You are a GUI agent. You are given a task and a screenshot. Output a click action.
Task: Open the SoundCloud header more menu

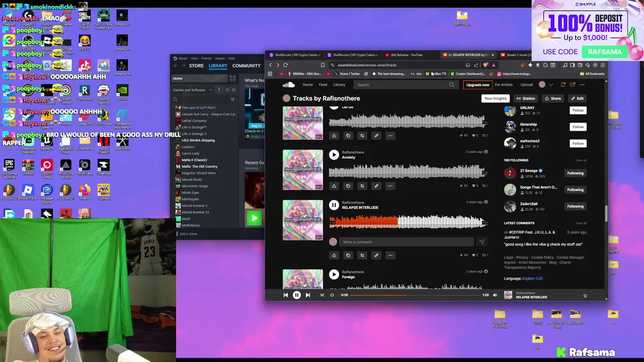[x=582, y=85]
